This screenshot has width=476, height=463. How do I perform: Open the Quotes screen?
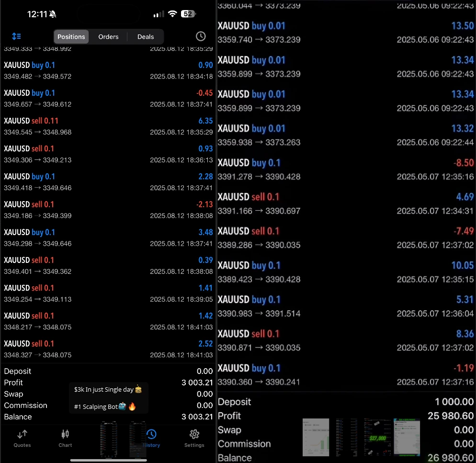22,438
